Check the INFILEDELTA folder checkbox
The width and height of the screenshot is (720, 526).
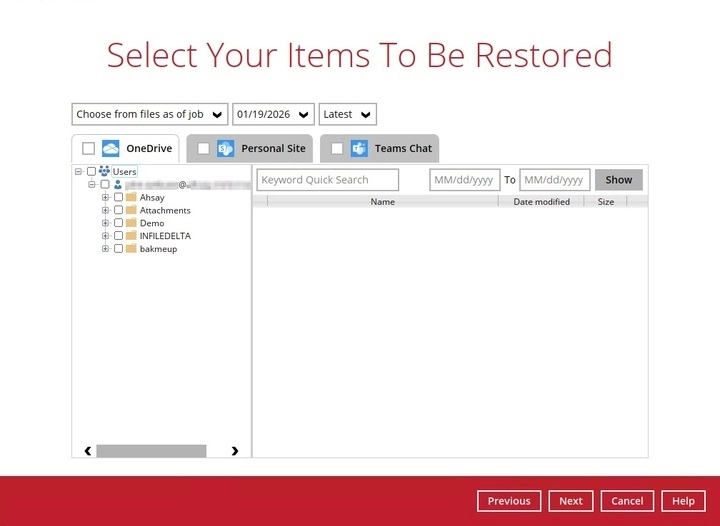(118, 235)
